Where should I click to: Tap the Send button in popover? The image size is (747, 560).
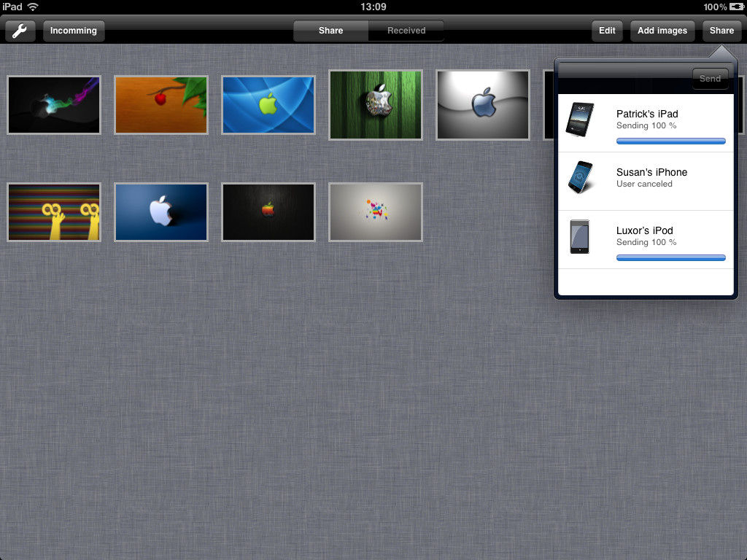pyautogui.click(x=710, y=79)
